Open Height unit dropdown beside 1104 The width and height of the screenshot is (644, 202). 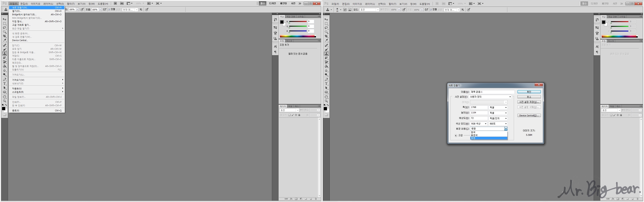[x=498, y=113]
